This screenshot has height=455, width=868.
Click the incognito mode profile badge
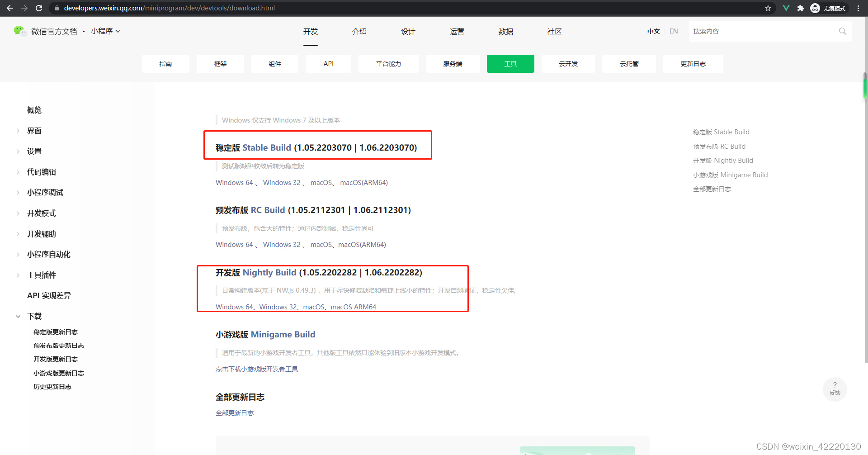[829, 8]
